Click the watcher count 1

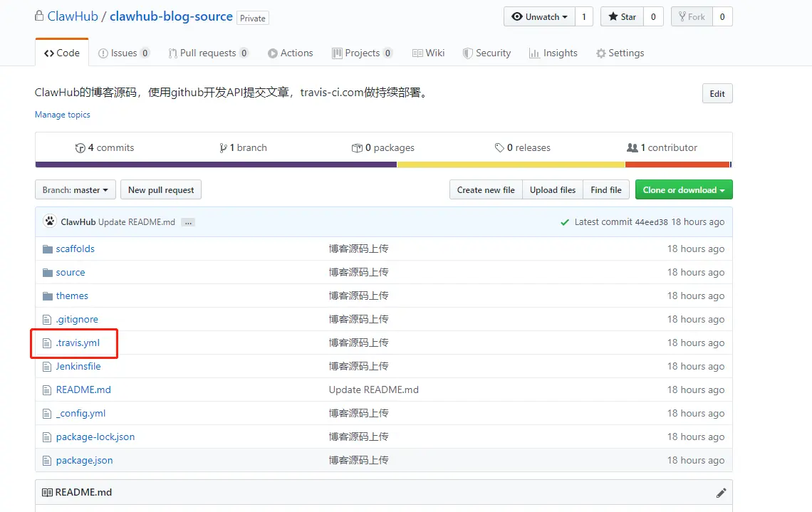[583, 16]
